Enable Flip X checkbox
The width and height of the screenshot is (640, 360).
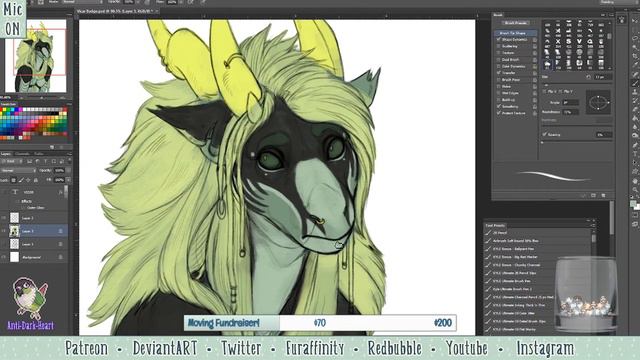544,91
